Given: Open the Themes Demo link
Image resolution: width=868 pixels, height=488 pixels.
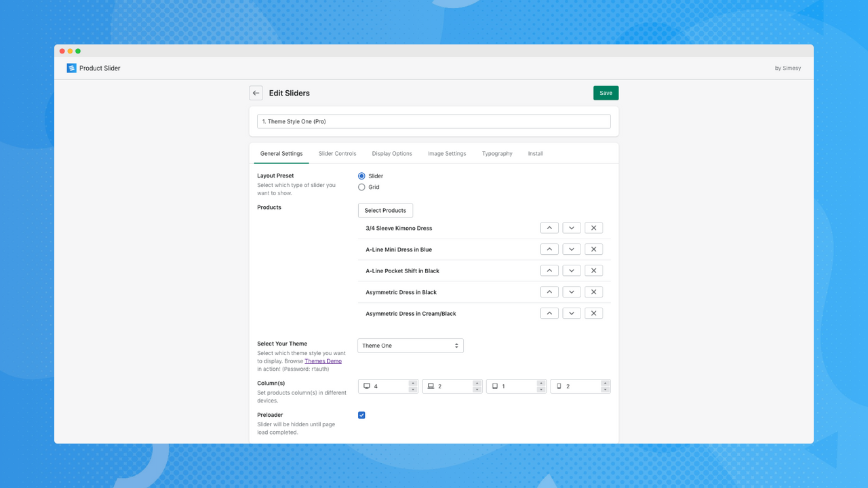Looking at the screenshot, I should tap(323, 361).
